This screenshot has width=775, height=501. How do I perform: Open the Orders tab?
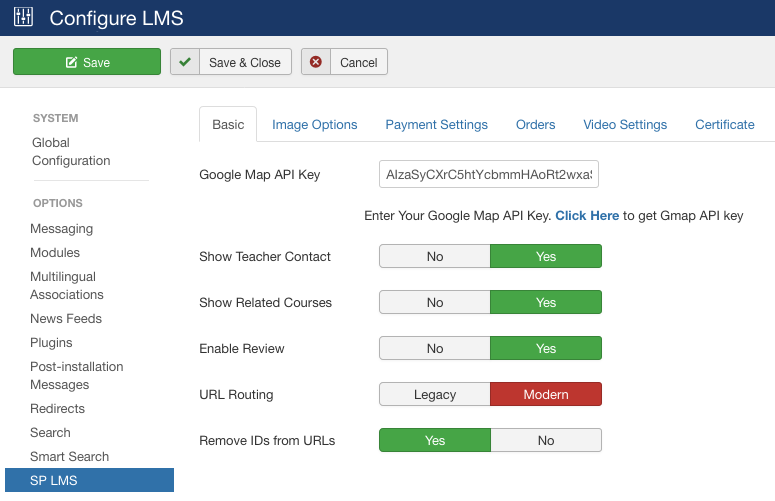535,125
